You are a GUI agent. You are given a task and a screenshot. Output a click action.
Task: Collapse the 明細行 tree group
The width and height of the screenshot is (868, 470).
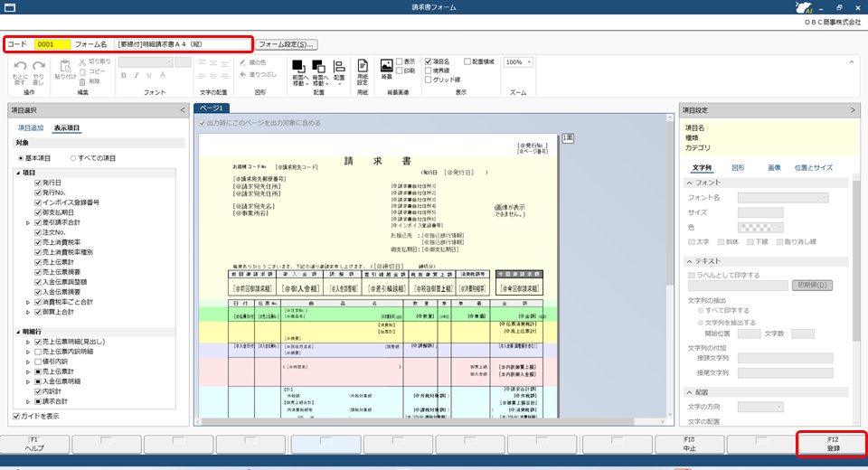[18, 332]
